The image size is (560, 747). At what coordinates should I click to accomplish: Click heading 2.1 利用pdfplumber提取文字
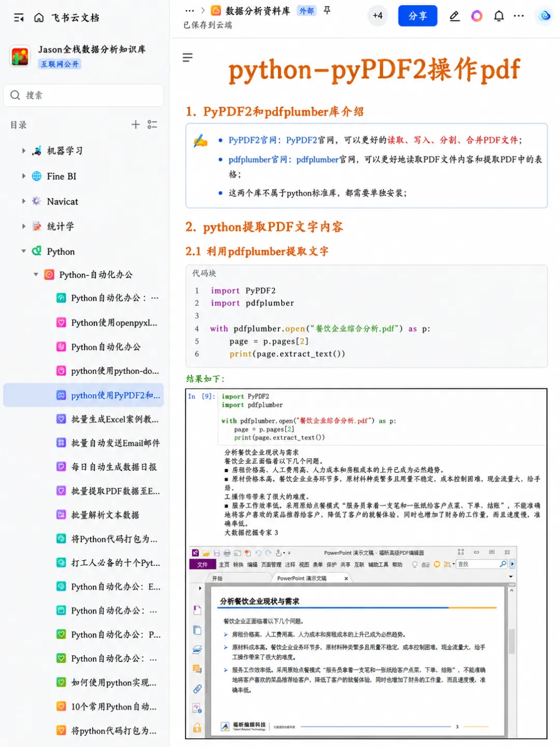257,252
